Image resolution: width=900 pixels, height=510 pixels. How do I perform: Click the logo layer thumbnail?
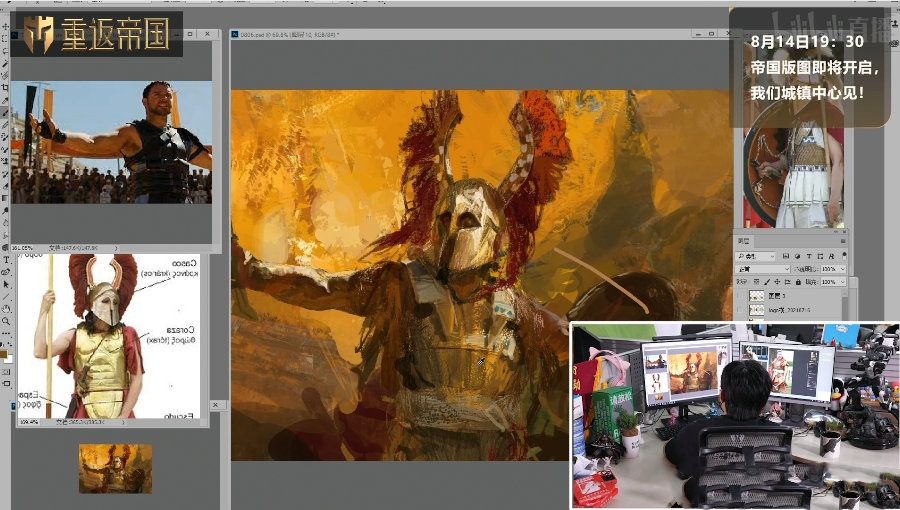(x=757, y=310)
